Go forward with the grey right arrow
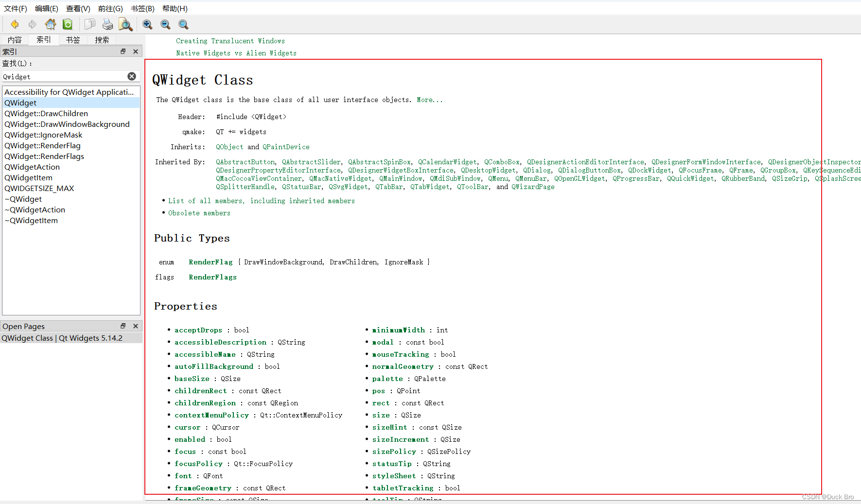The height and width of the screenshot is (504, 861). tap(33, 24)
